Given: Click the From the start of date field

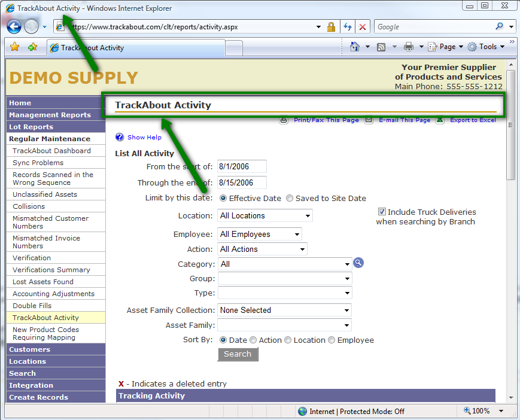Looking at the screenshot, I should [x=242, y=166].
